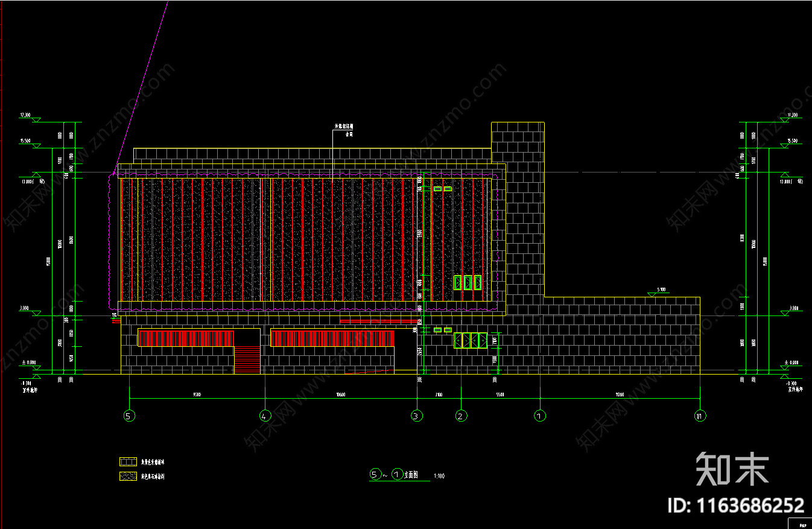Click the left 3.800 elevation label
Image resolution: width=812 pixels, height=529 pixels.
tap(24, 308)
